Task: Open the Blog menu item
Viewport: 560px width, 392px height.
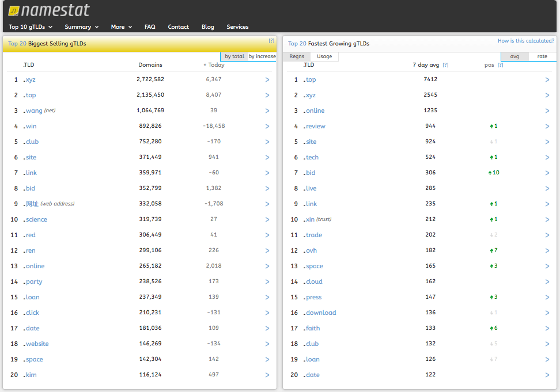Action: 207,26
